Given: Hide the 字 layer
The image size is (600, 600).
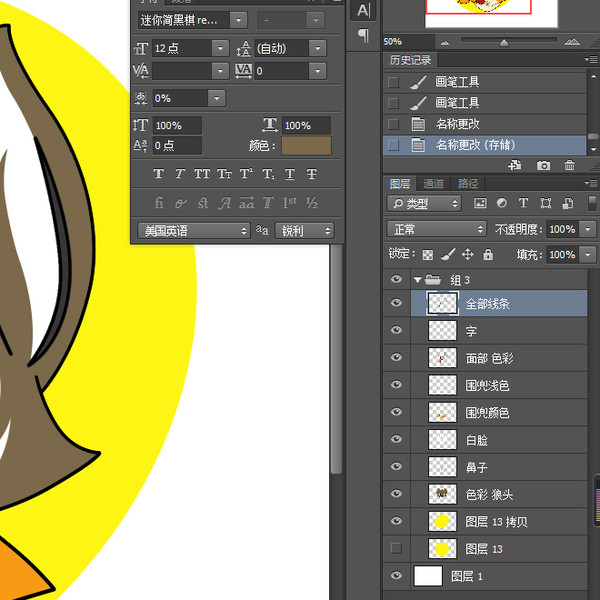Looking at the screenshot, I should tap(396, 329).
